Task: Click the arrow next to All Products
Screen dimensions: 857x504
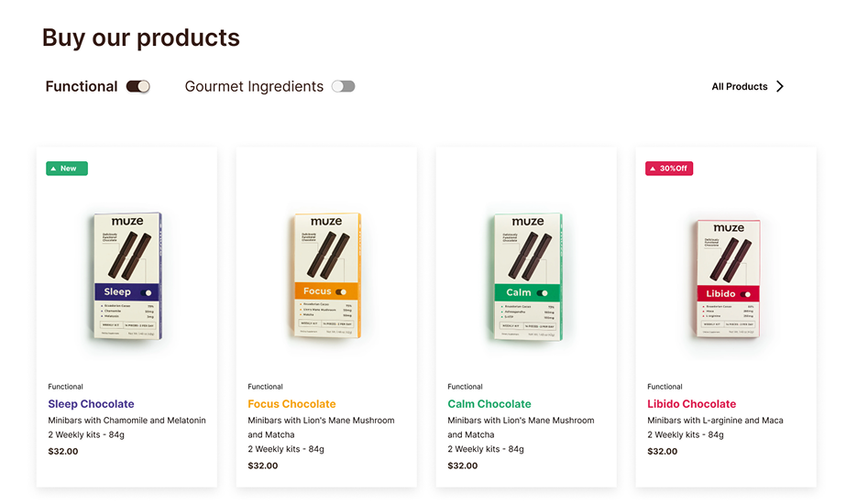Action: [780, 87]
